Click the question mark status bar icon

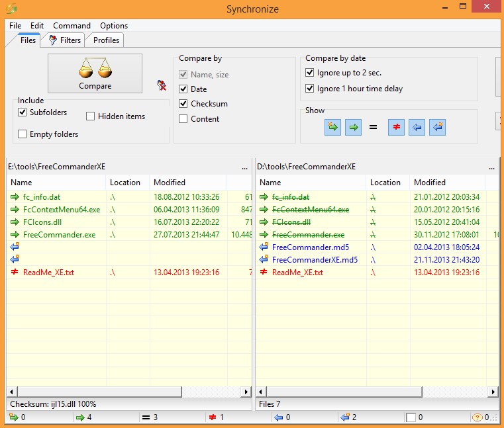click(477, 417)
